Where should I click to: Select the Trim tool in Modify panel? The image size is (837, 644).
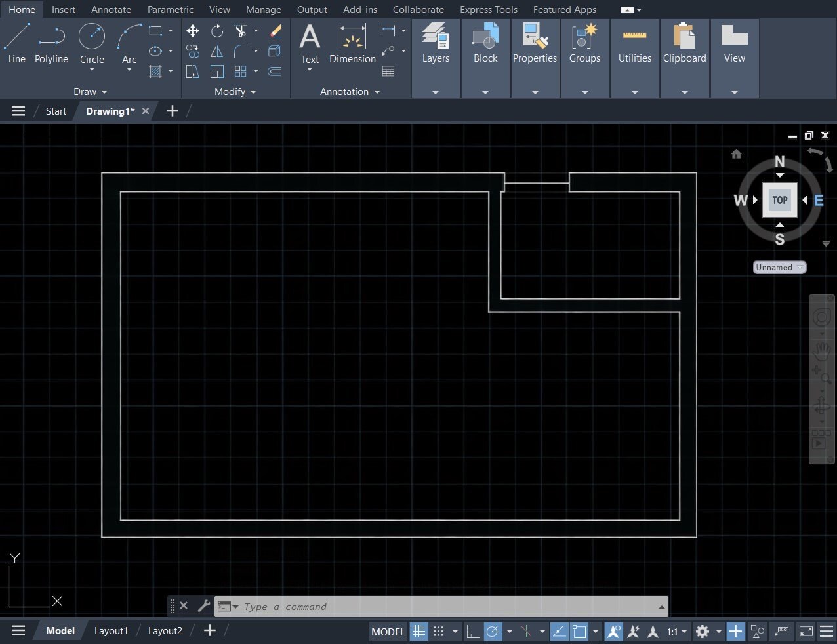(x=240, y=31)
